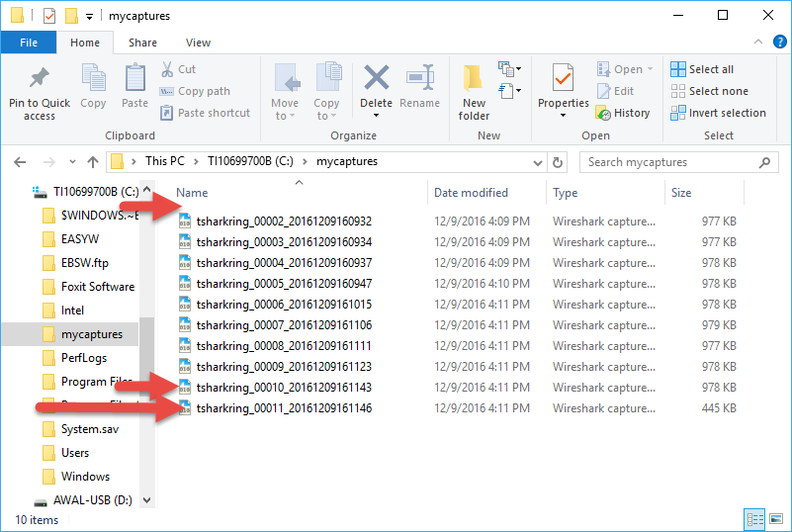
Task: Switch to large icons view toggle
Action: click(774, 519)
